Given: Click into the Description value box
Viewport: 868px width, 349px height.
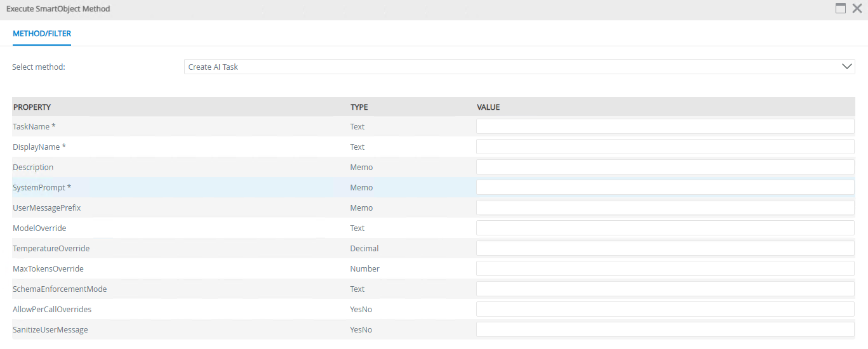Looking at the screenshot, I should tap(665, 167).
